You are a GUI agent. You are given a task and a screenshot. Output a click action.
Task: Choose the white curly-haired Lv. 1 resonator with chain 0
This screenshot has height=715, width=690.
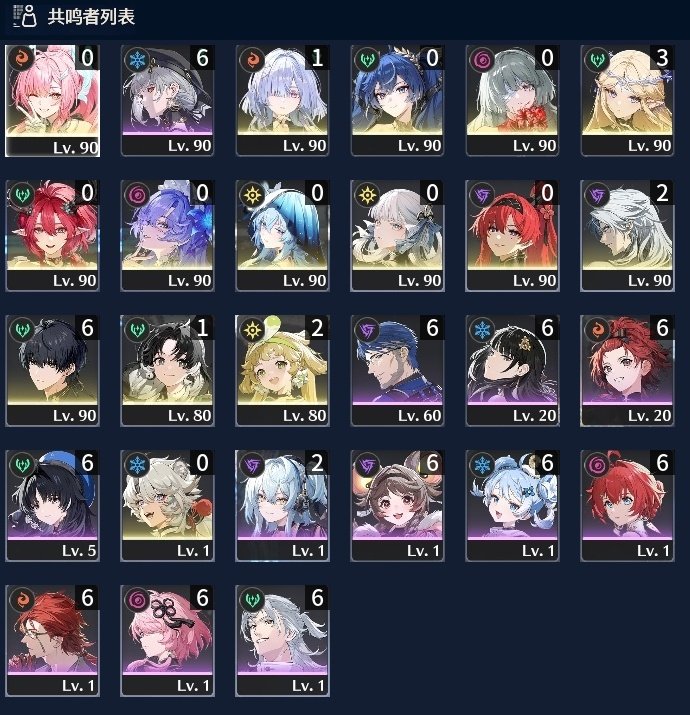[x=167, y=505]
